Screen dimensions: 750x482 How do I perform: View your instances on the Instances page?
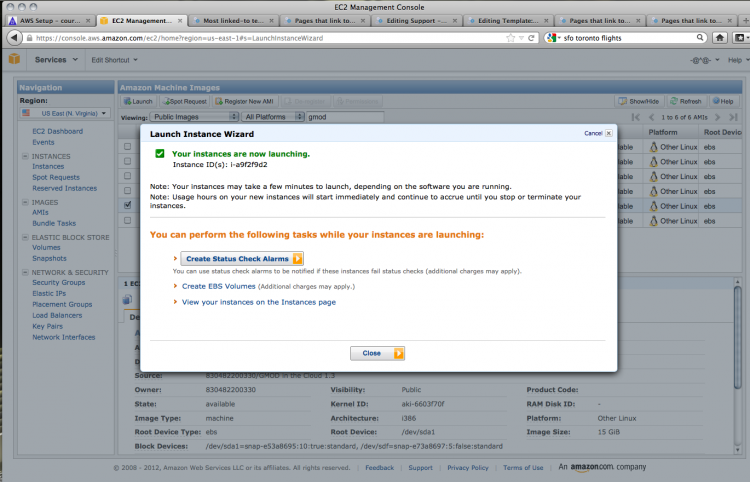[259, 302]
